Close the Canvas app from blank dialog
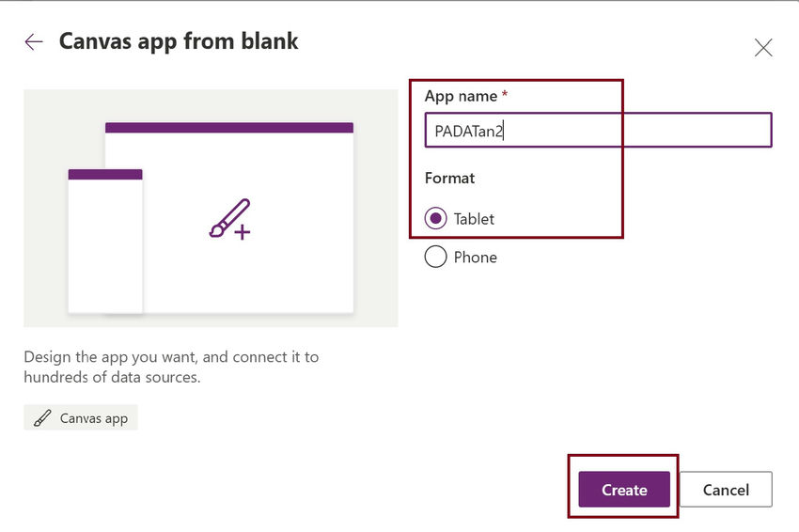The width and height of the screenshot is (799, 532). coord(763,48)
